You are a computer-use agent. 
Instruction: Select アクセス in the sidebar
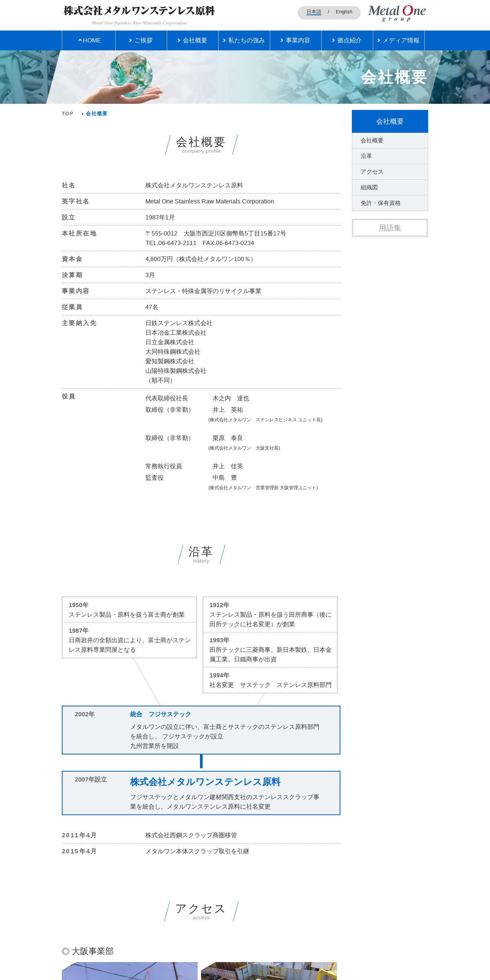coord(390,172)
